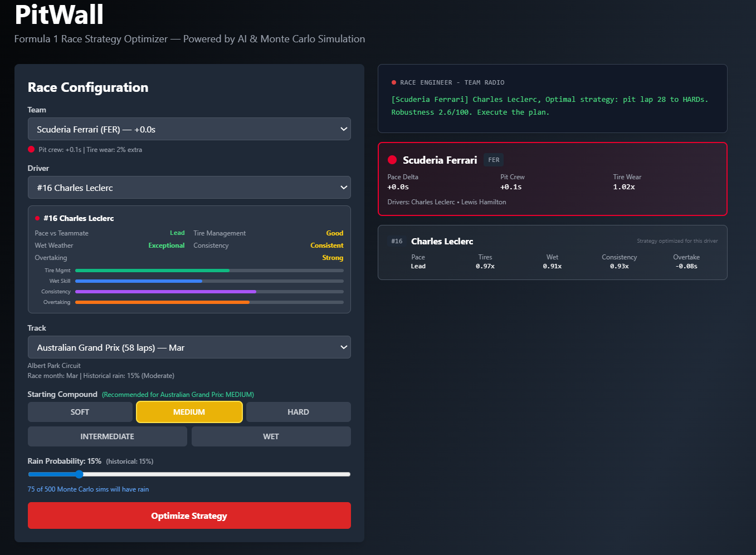
Task: Click the Optimize Strategy button
Action: click(x=189, y=515)
